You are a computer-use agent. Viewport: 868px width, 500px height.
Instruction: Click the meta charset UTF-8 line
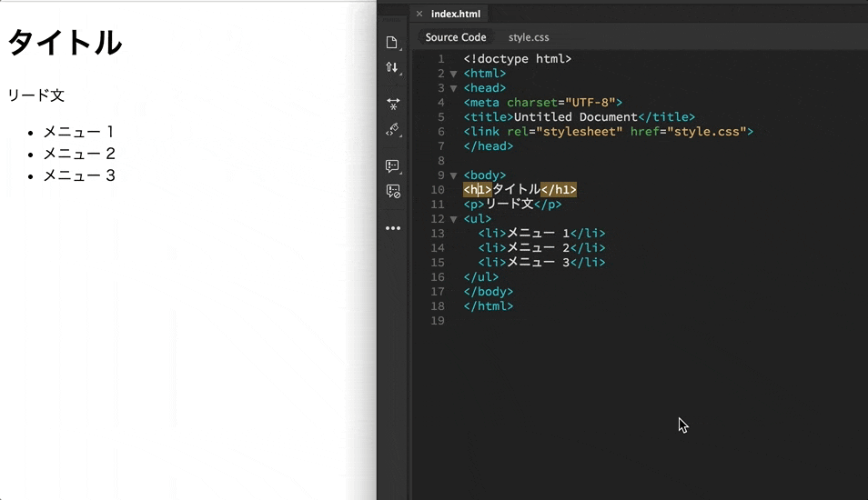tap(542, 103)
